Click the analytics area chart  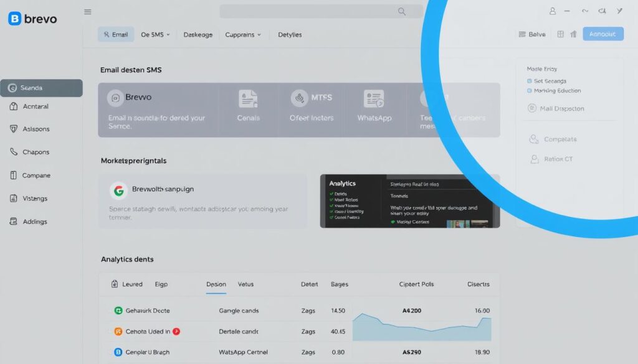(422, 327)
